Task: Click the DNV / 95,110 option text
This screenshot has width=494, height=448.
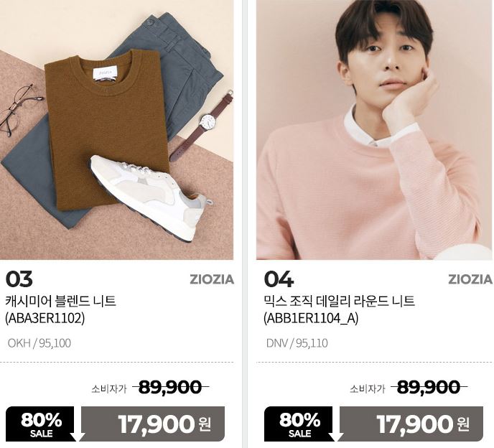Action: pyautogui.click(x=297, y=343)
